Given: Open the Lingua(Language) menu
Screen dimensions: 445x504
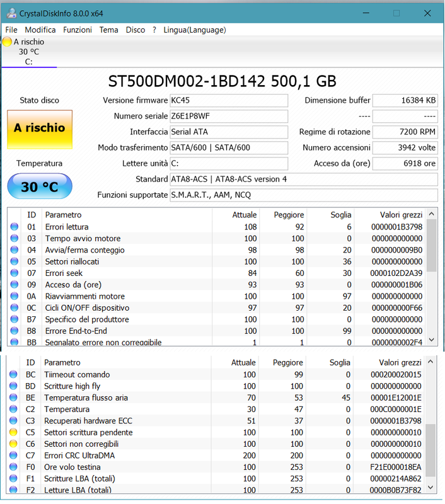Looking at the screenshot, I should pos(195,30).
